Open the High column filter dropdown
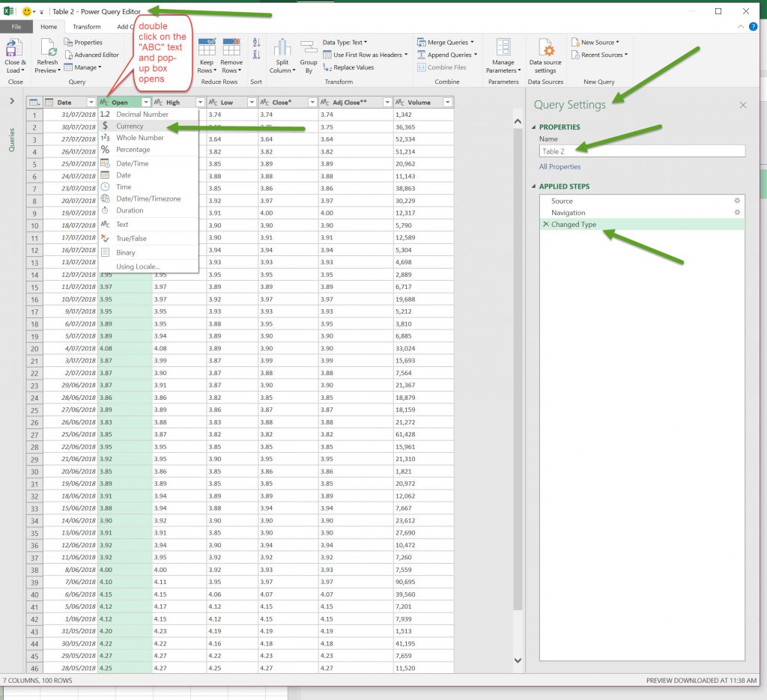The width and height of the screenshot is (767, 700). pos(200,103)
